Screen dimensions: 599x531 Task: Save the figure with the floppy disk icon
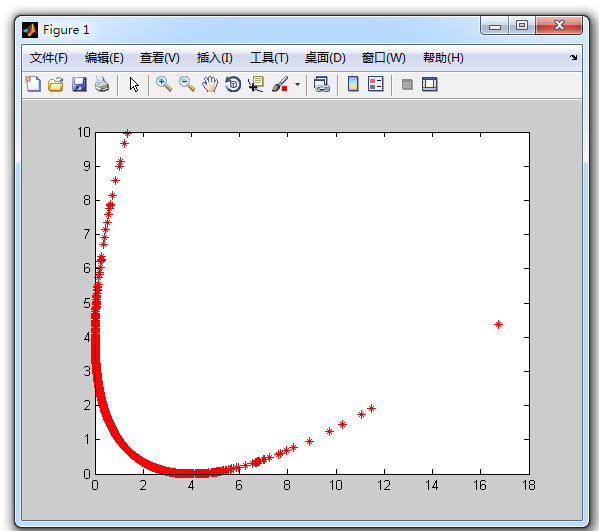[79, 84]
